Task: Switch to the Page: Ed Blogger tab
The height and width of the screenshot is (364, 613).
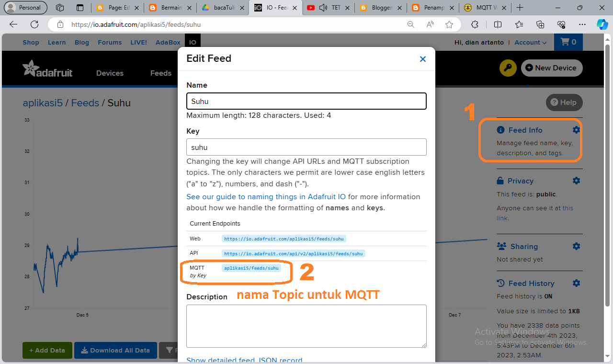Action: [117, 8]
